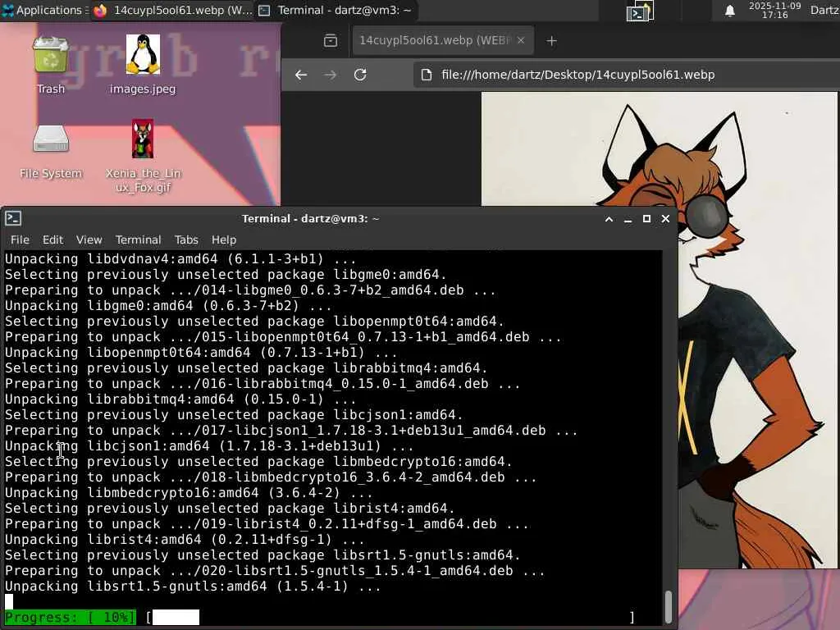840x630 pixels.
Task: Click 'Unpacking libdvdnav4:amd64' line
Action: coord(180,258)
